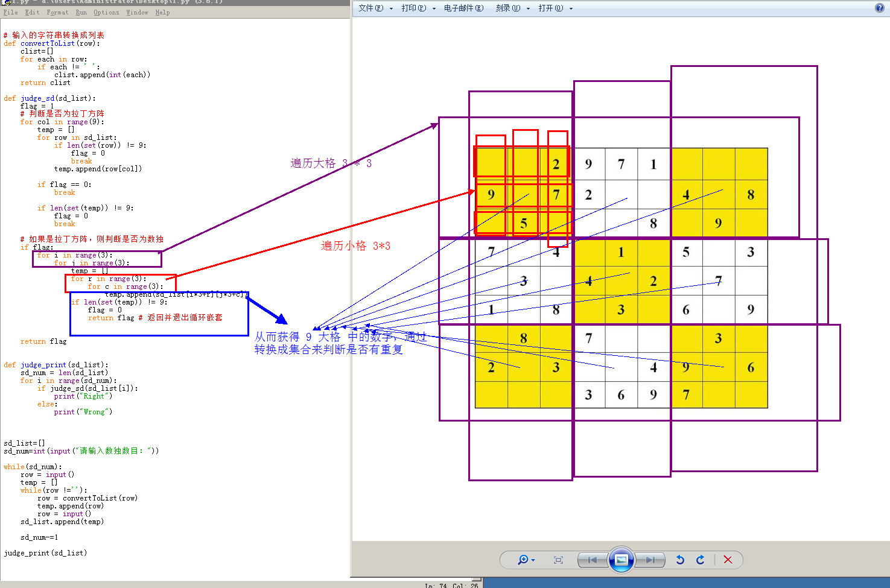890x588 pixels.
Task: Open the 刻录 dropdown menu
Action: click(x=512, y=8)
